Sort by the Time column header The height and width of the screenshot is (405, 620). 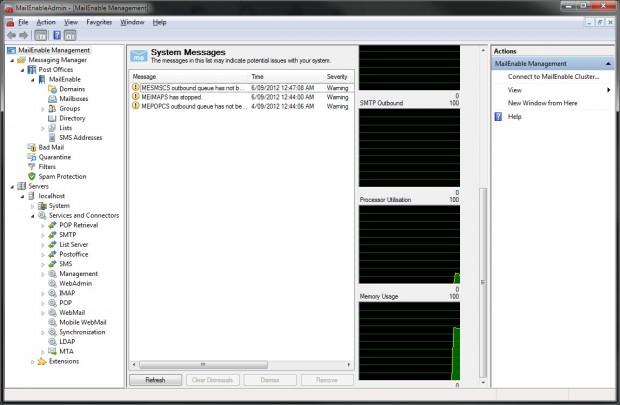point(285,77)
